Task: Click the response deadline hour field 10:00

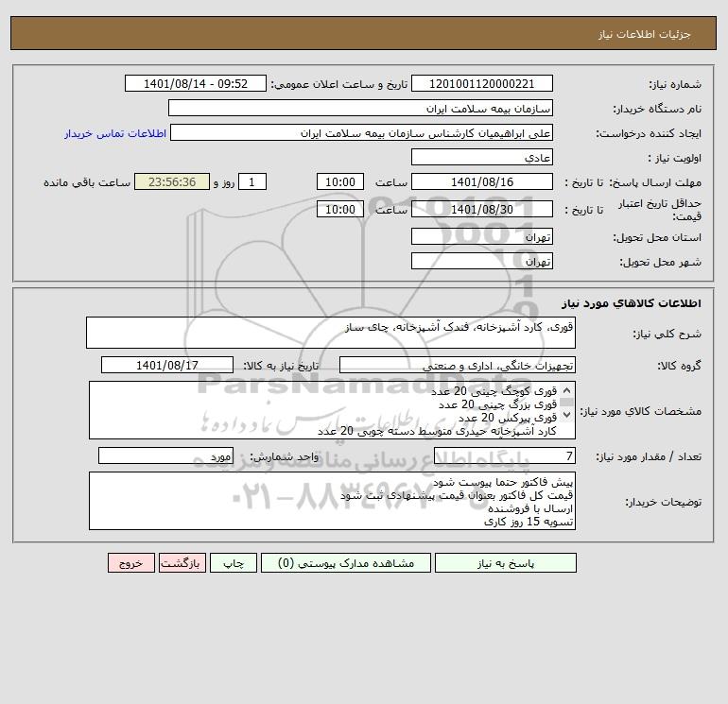Action: point(340,182)
